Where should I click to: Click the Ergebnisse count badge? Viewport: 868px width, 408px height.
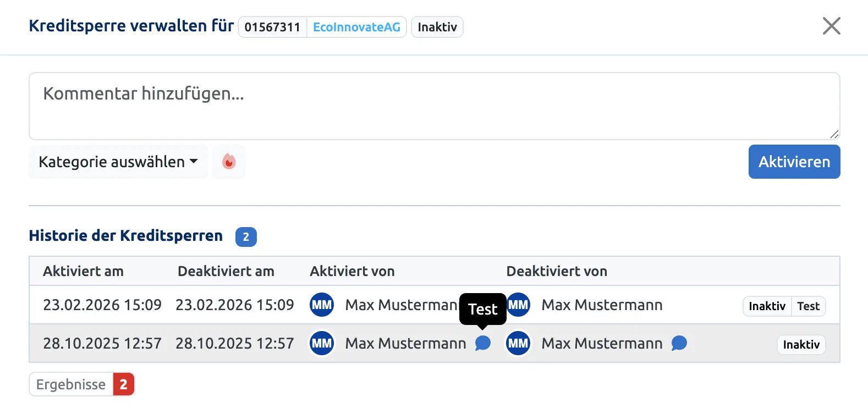tap(124, 384)
